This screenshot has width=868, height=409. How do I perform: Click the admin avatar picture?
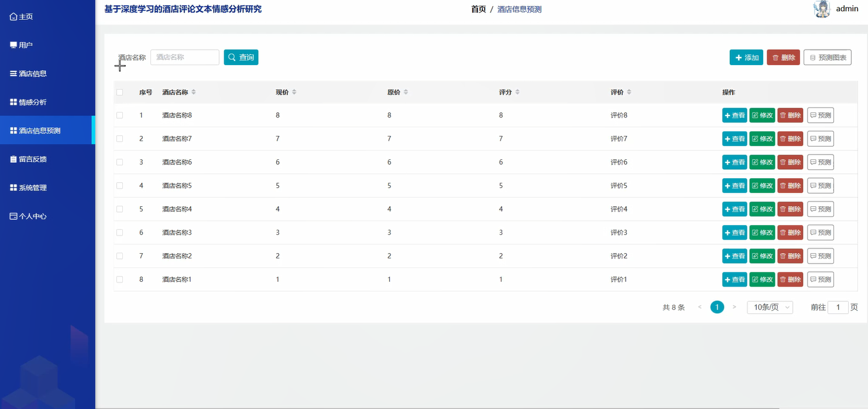pyautogui.click(x=822, y=9)
